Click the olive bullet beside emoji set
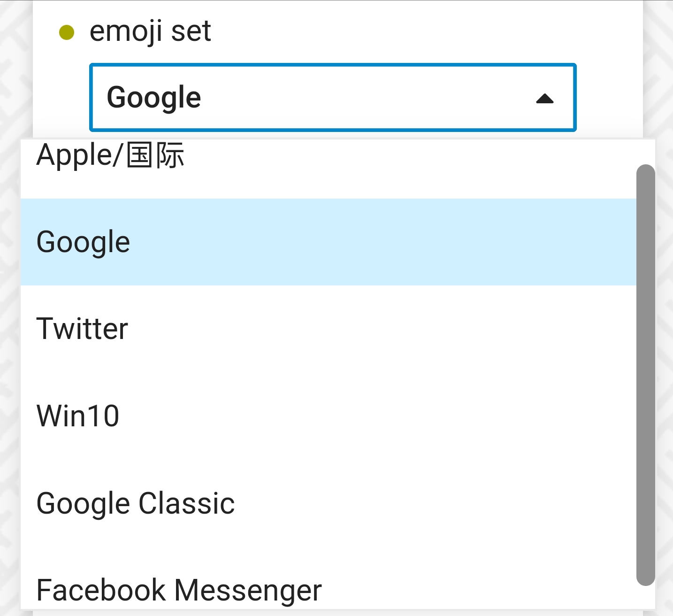Image resolution: width=673 pixels, height=616 pixels. click(x=67, y=32)
